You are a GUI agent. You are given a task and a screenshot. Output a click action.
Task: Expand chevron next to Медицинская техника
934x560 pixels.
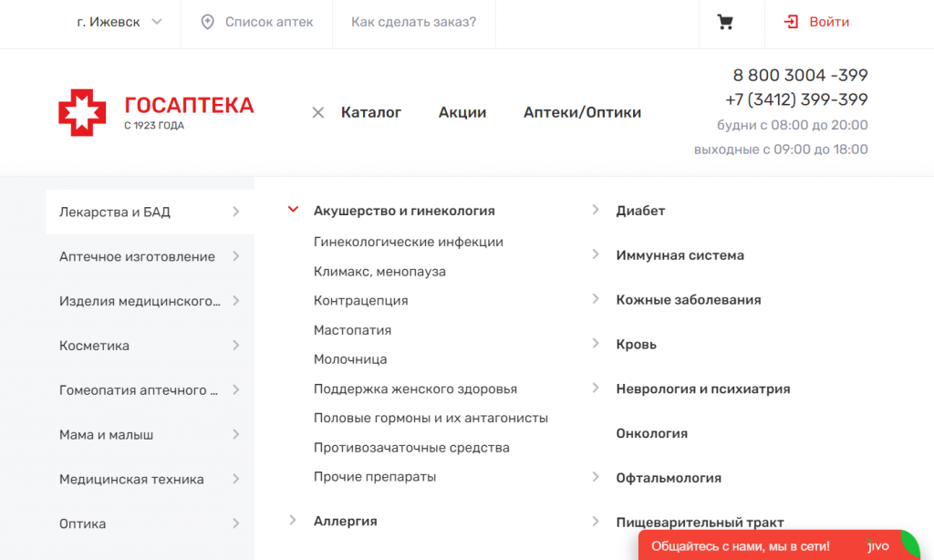pyautogui.click(x=236, y=479)
